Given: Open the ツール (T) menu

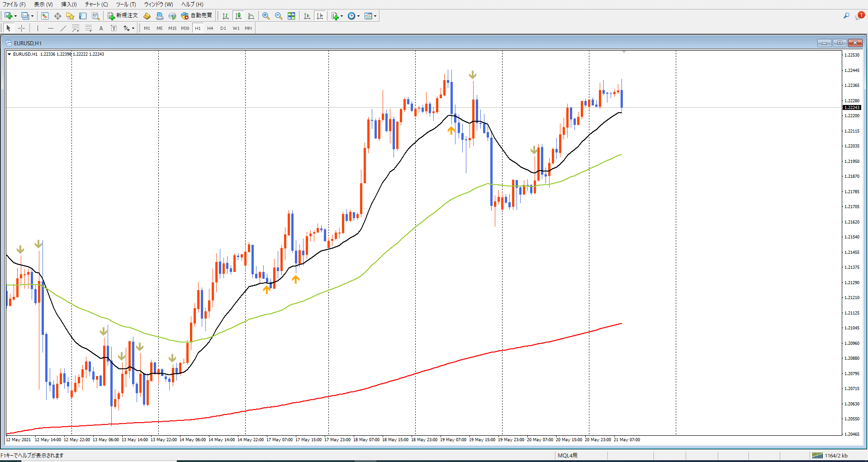Looking at the screenshot, I should (126, 5).
